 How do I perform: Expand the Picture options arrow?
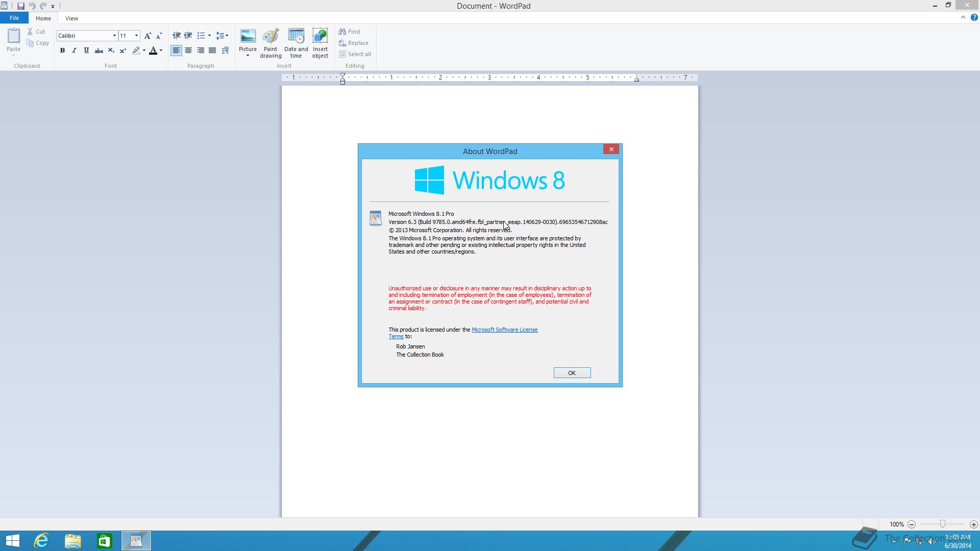tap(248, 56)
